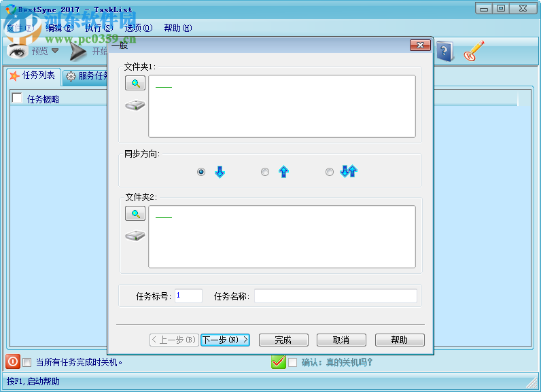Click the 帮助 button in dialog

pyautogui.click(x=400, y=340)
